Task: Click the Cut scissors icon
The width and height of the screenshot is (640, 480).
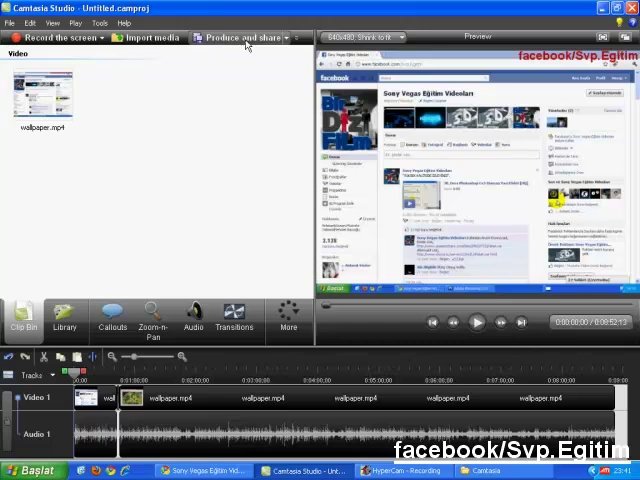Action: 44,357
